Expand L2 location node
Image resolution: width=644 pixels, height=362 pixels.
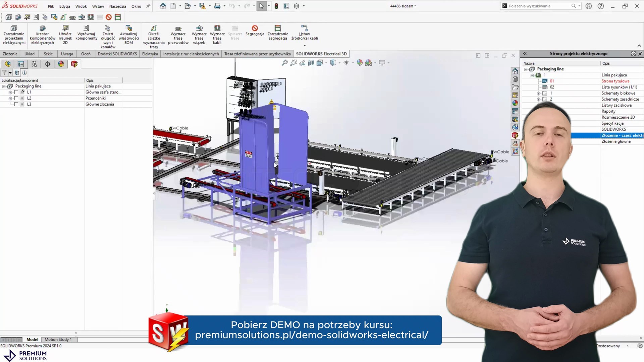pos(10,99)
